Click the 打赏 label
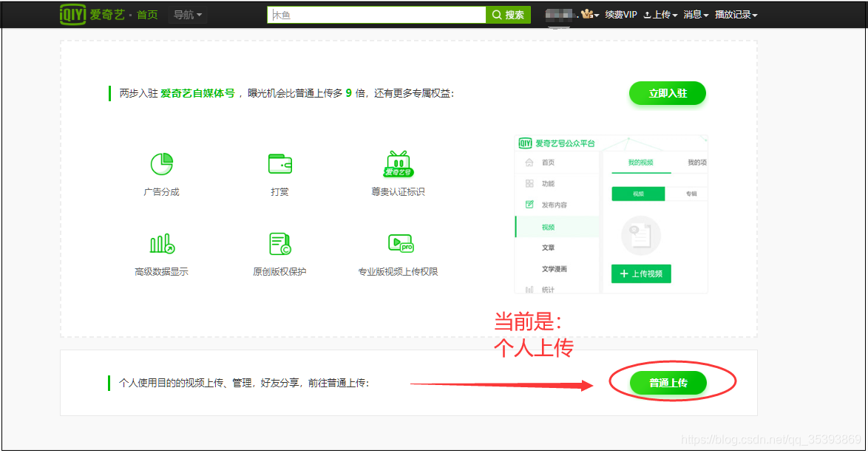Image resolution: width=868 pixels, height=453 pixels. coord(279,192)
